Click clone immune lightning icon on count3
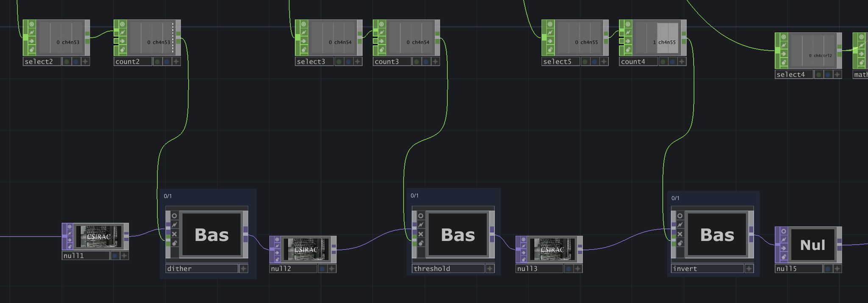Image resolution: width=868 pixels, height=303 pixels. coord(382,33)
